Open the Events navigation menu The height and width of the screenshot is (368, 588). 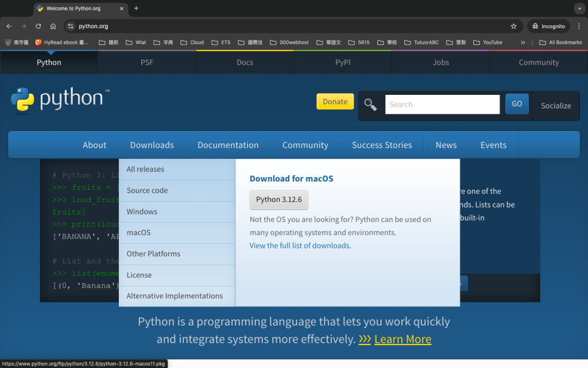tap(493, 145)
